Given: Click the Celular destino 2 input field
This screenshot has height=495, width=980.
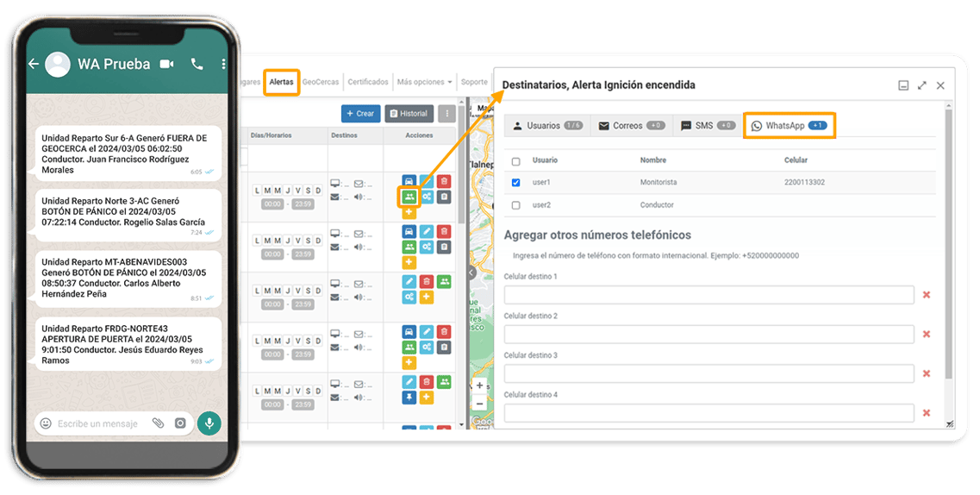Looking at the screenshot, I should pyautogui.click(x=708, y=334).
